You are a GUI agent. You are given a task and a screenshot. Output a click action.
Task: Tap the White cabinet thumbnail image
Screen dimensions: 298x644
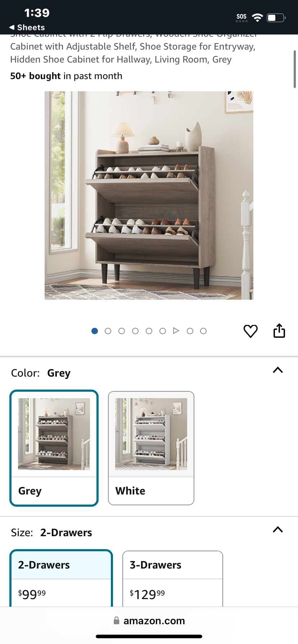coord(151,434)
